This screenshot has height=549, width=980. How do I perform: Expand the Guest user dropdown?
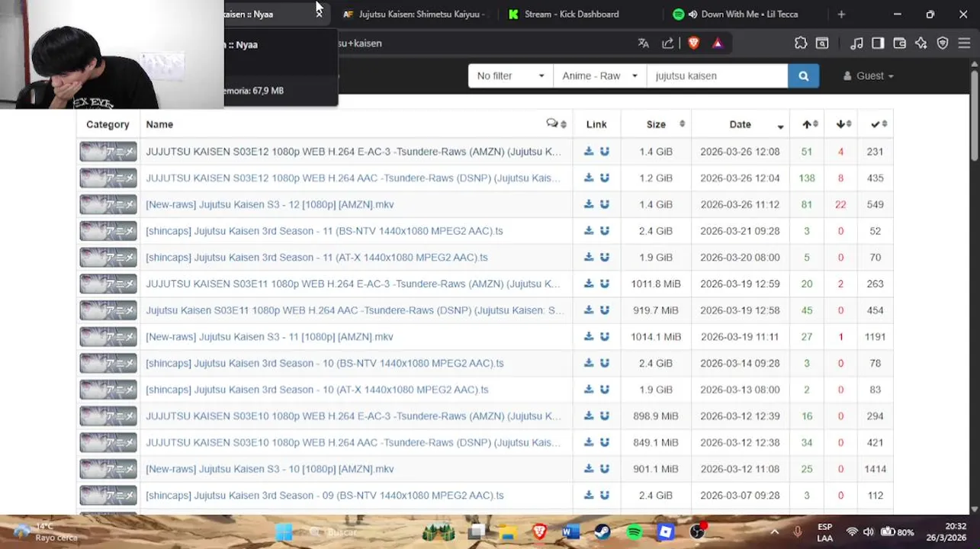869,75
